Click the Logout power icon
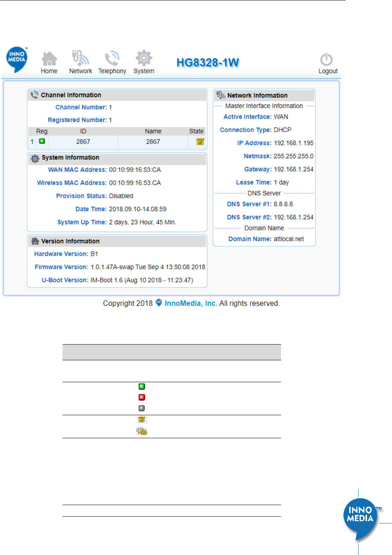 click(326, 59)
